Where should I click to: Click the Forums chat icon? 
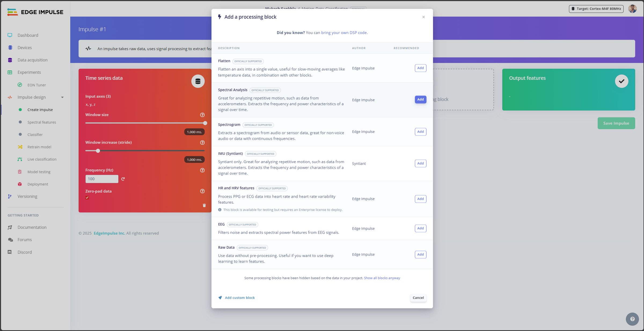pyautogui.click(x=10, y=240)
